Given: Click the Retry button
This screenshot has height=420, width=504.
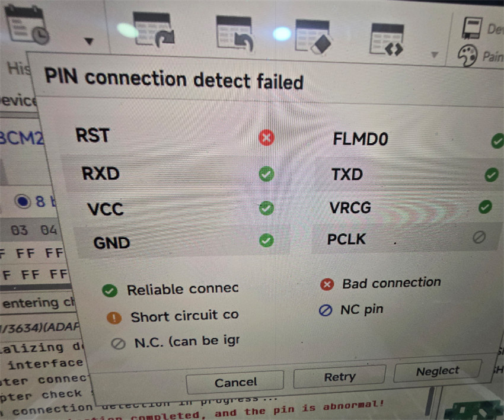Looking at the screenshot, I should pos(340,377).
